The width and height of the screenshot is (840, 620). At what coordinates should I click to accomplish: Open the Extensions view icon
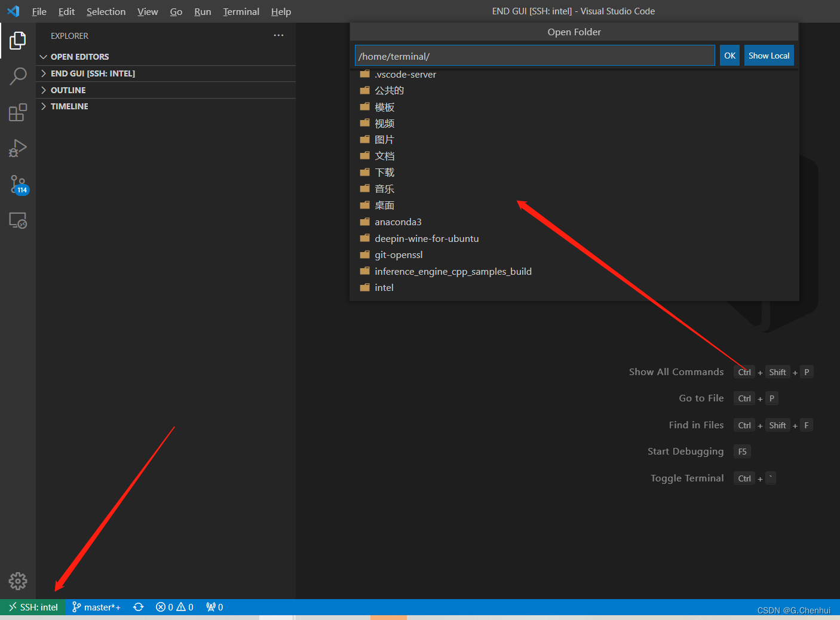click(18, 112)
